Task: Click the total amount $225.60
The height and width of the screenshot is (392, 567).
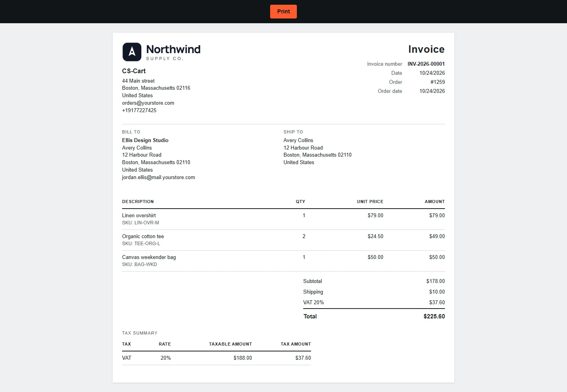Action: click(x=434, y=316)
